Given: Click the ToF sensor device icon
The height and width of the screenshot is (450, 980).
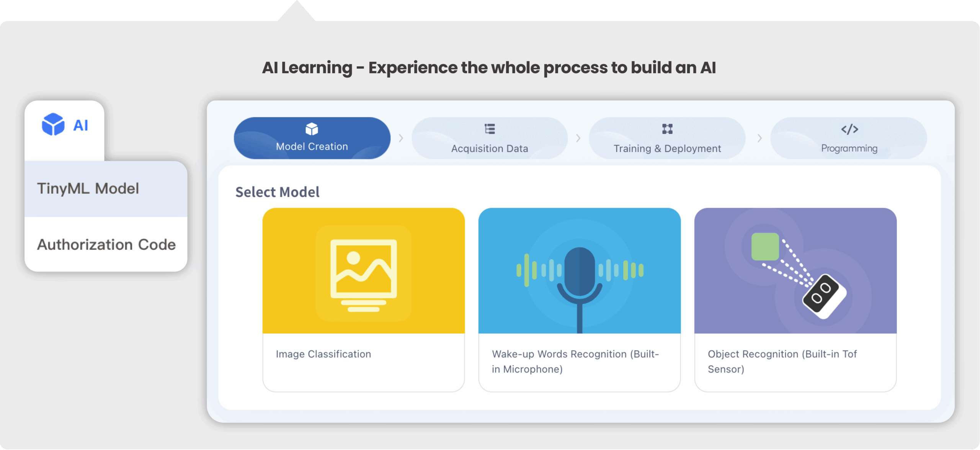Looking at the screenshot, I should (x=824, y=296).
